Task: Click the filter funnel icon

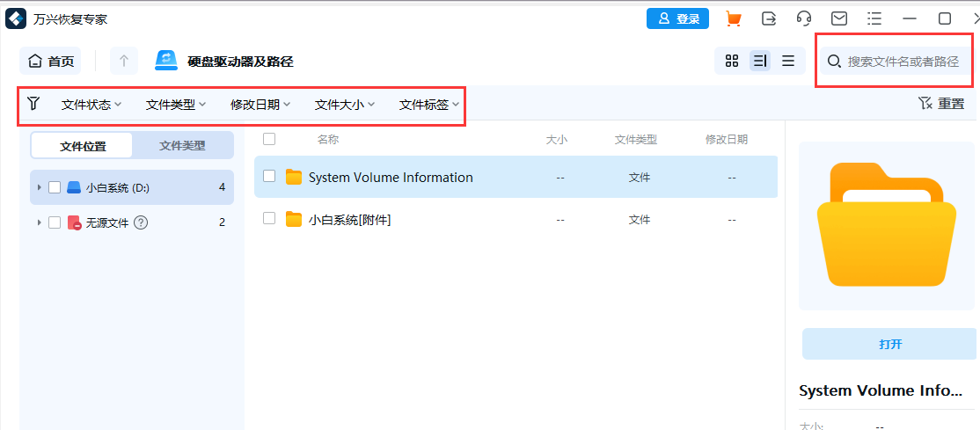Action: [33, 103]
